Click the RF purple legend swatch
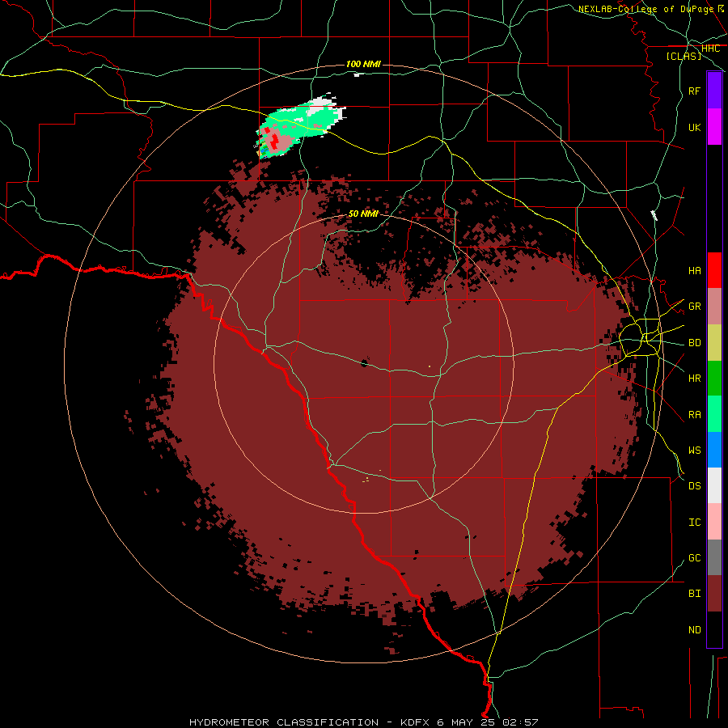This screenshot has width=728, height=728. tap(714, 91)
